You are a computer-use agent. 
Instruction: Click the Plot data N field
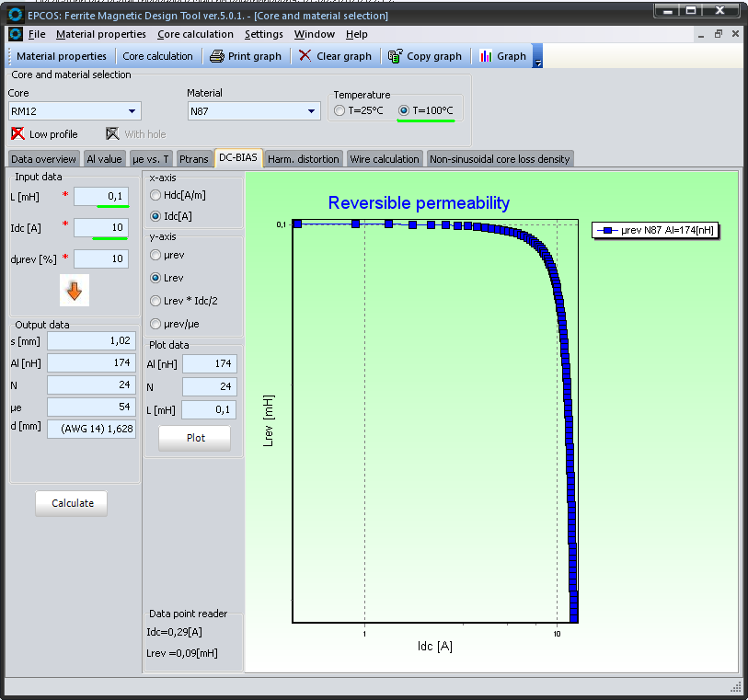click(210, 386)
